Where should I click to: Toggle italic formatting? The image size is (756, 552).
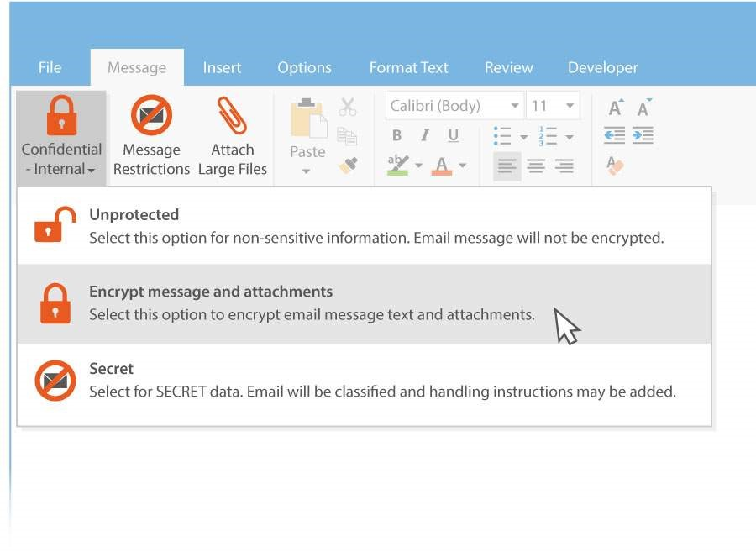[x=425, y=135]
